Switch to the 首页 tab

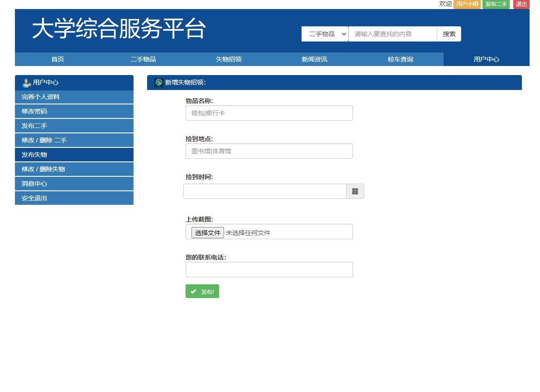pos(58,59)
